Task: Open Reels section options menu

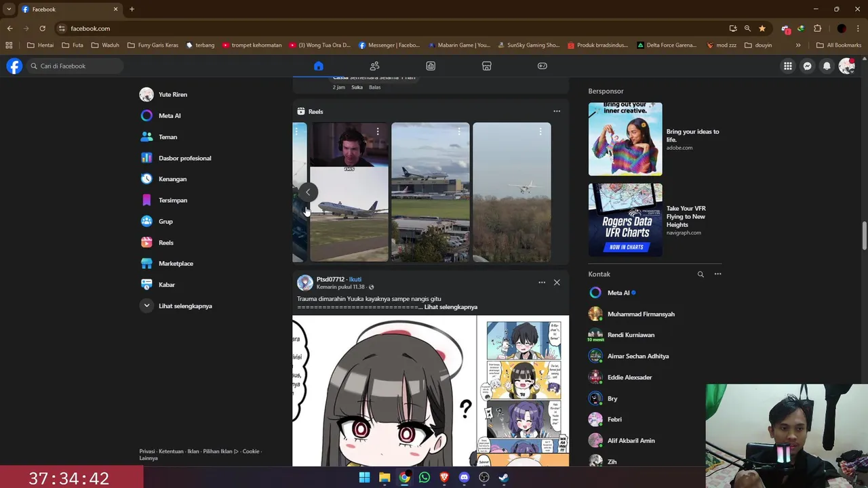Action: point(557,111)
